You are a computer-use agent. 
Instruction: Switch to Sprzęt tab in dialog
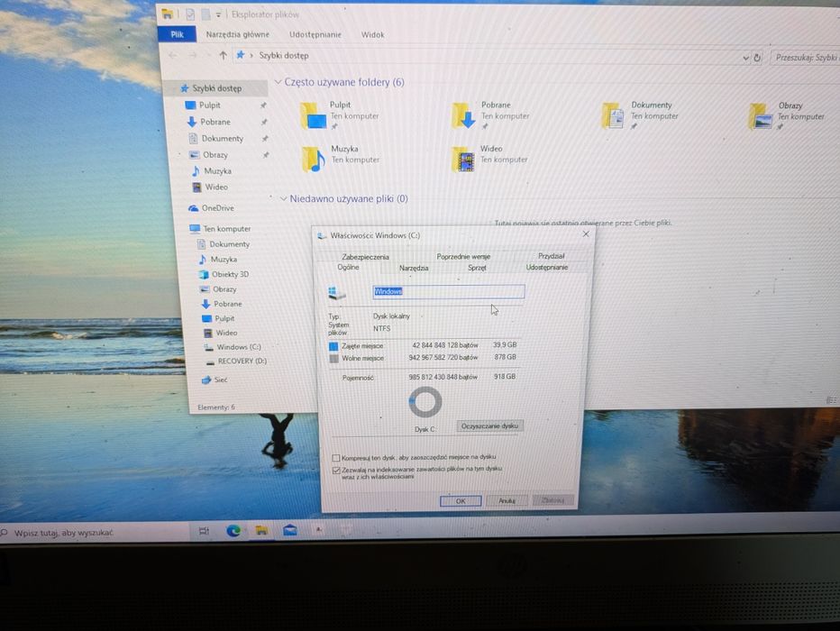click(x=477, y=268)
